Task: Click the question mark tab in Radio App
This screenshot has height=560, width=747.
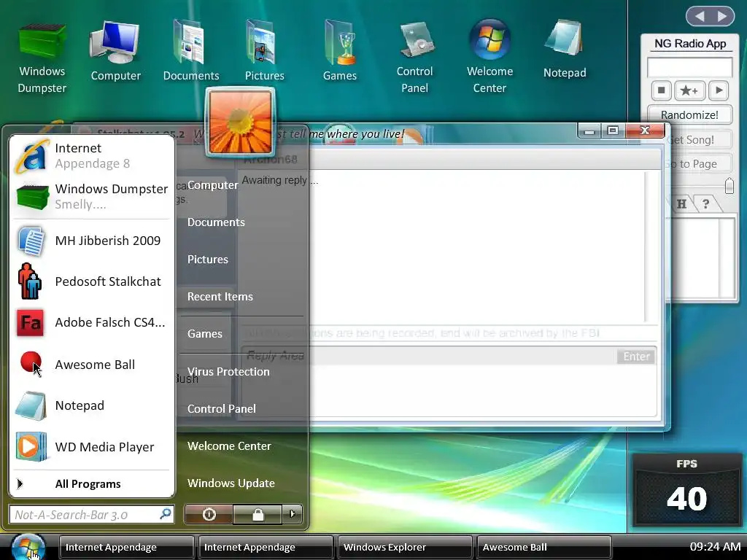Action: pos(706,204)
